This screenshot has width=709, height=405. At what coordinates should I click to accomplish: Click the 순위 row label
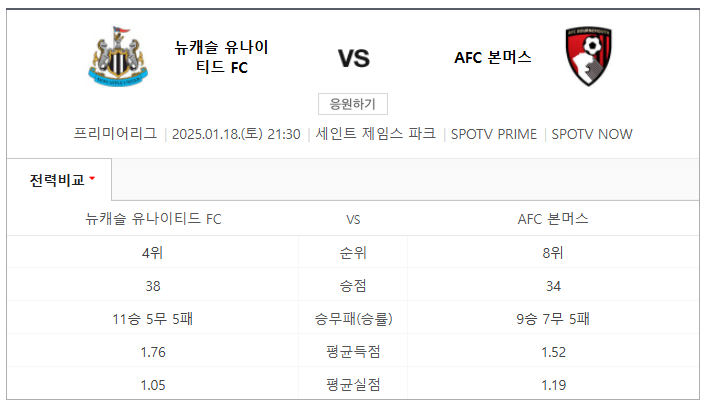point(353,252)
